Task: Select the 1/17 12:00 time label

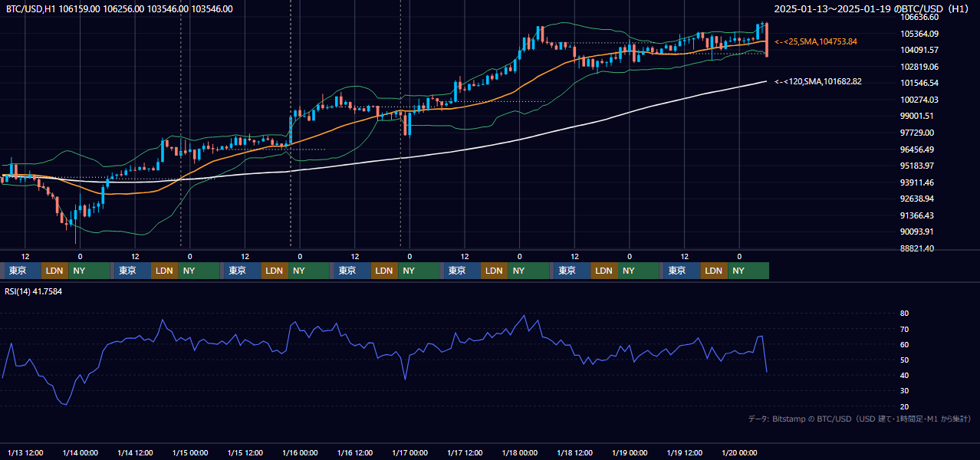Action: [465, 452]
